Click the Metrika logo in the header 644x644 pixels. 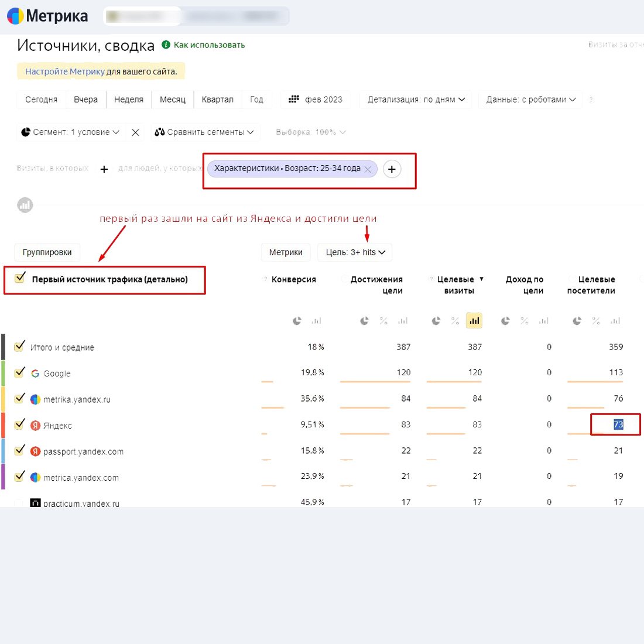47,16
